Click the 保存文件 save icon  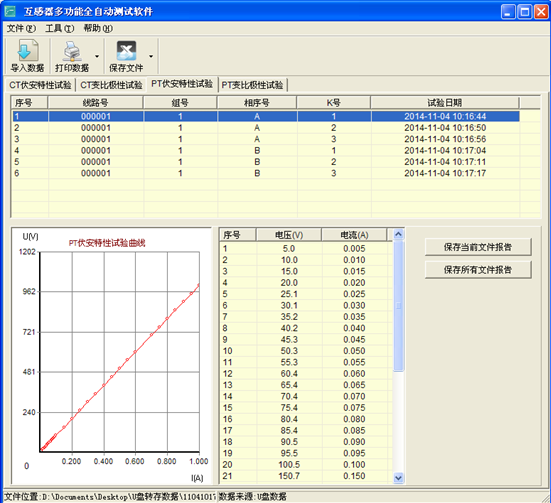[126, 51]
